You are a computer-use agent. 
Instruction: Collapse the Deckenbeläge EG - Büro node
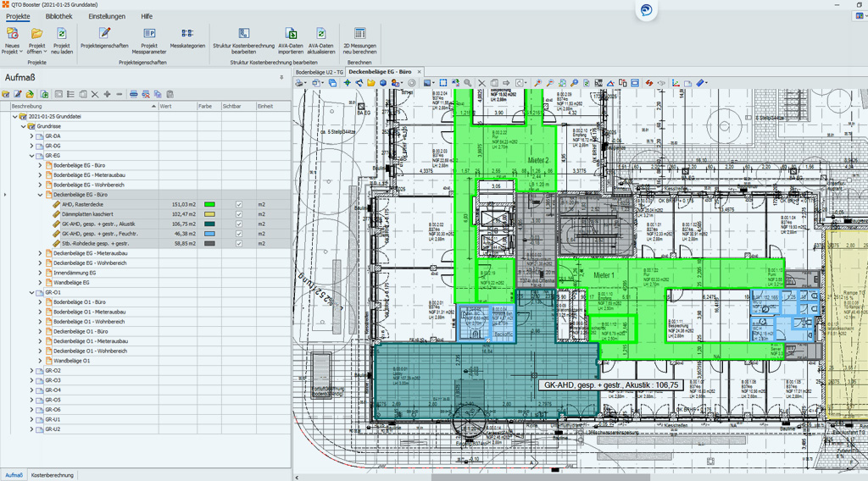[40, 195]
